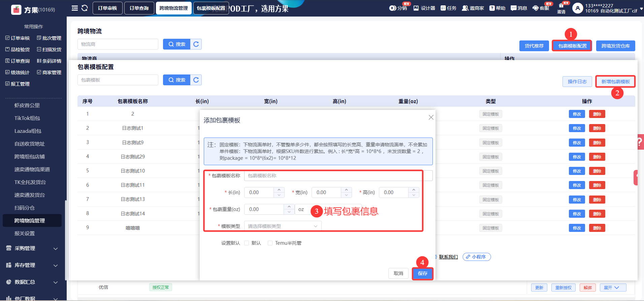This screenshot has width=644, height=301.
Task: Open 报工管理 from sidebar shortcuts
Action: click(x=18, y=84)
